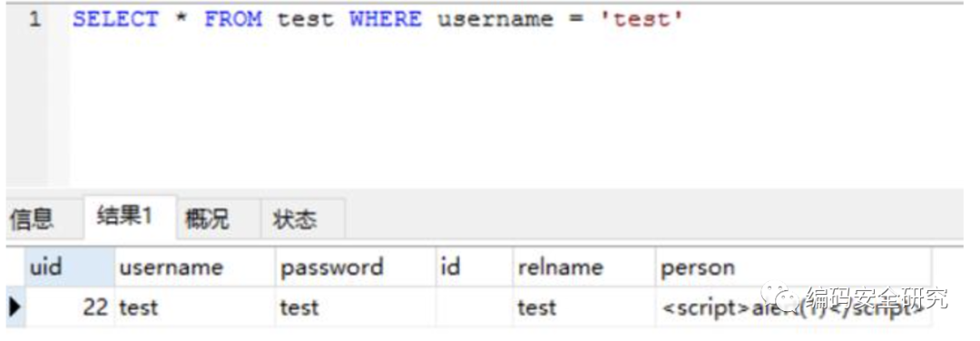Select the person cell with script tag

click(x=794, y=307)
